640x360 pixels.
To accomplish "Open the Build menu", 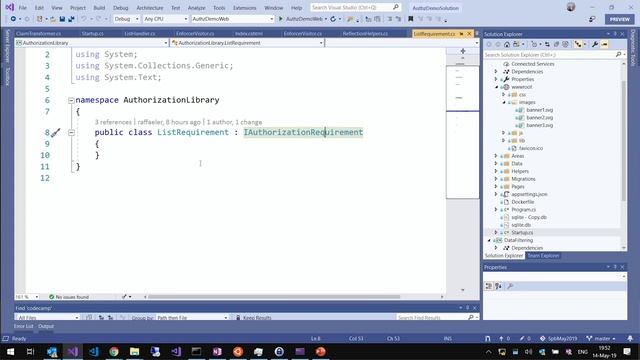I will 99,8.
